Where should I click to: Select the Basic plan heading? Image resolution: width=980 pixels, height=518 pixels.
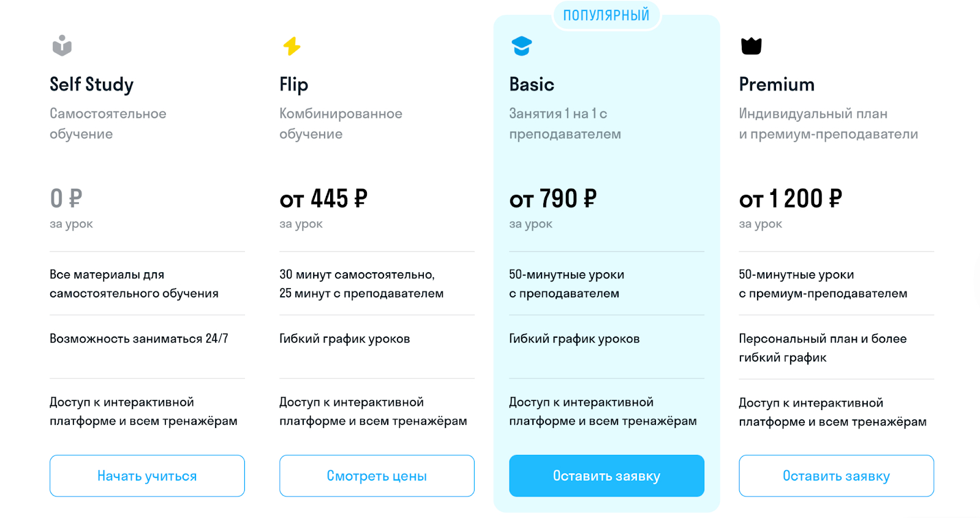531,85
